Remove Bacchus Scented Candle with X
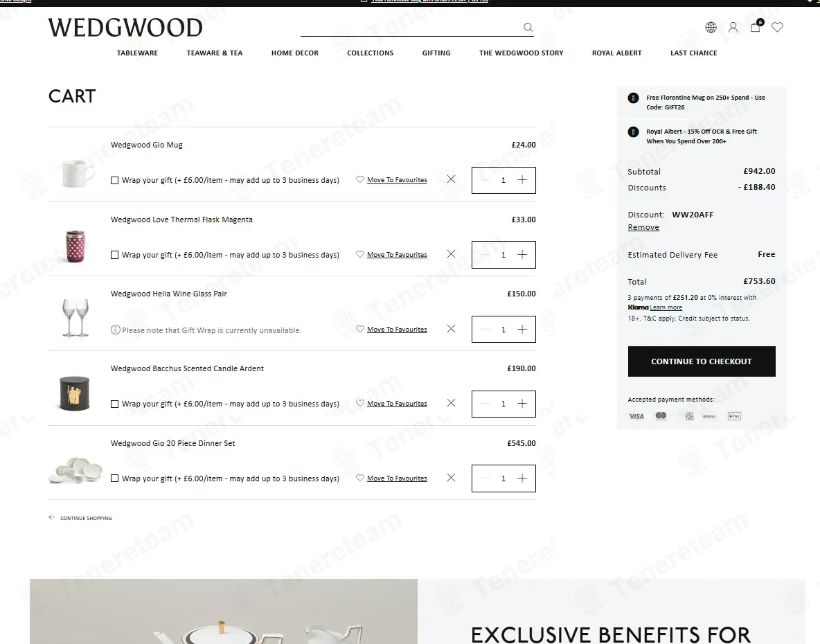 click(x=451, y=403)
